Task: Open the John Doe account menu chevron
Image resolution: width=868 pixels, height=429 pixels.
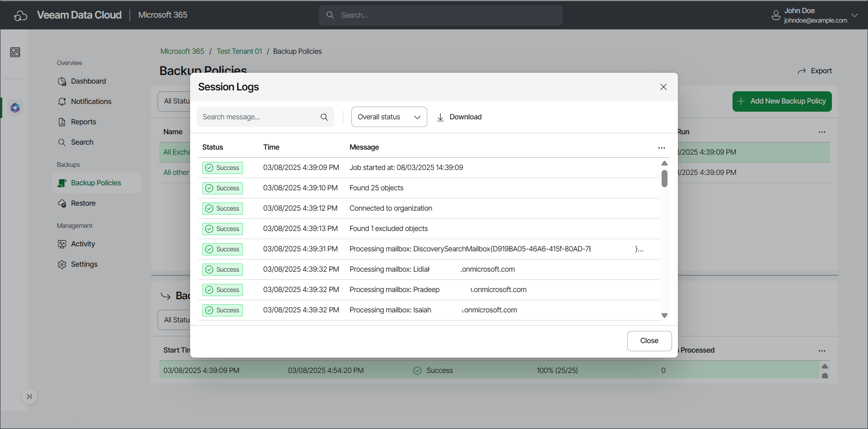Action: click(x=854, y=15)
